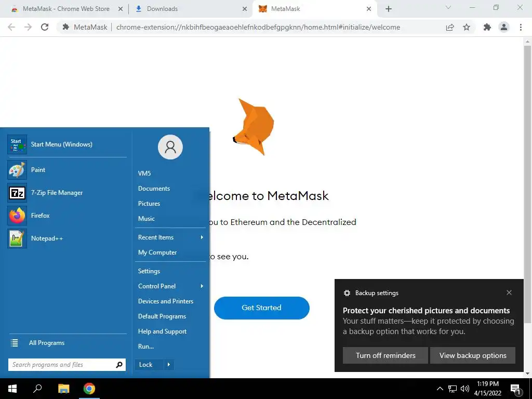Click the network tray icon
Image resolution: width=532 pixels, height=399 pixels.
[x=453, y=389]
